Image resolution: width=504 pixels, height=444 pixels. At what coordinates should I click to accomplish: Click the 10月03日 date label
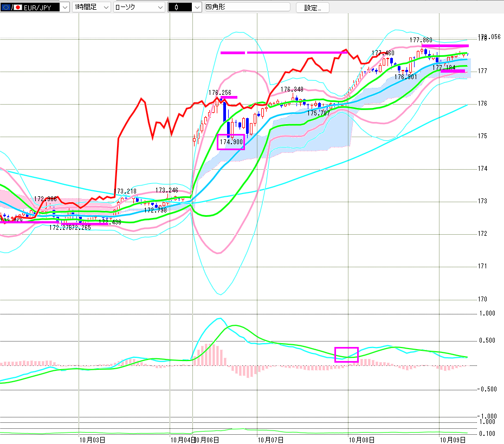point(92,439)
